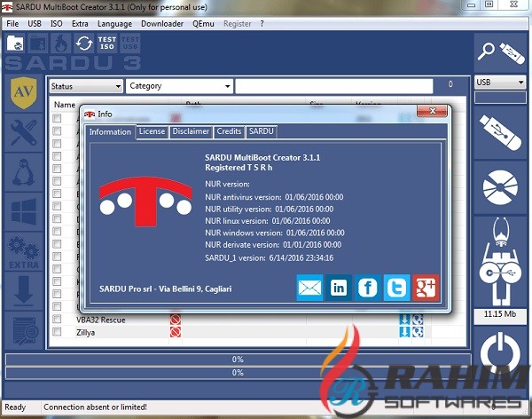Expand the Category dropdown
The height and width of the screenshot is (419, 532).
point(179,86)
